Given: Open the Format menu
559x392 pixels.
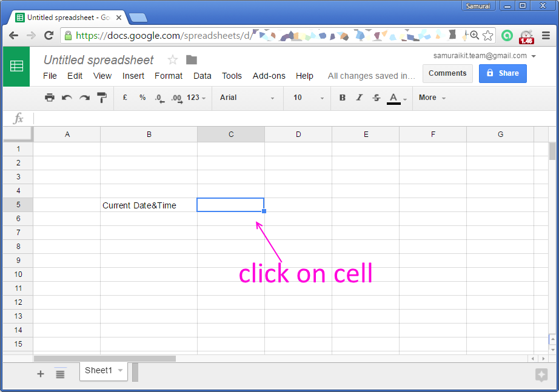Looking at the screenshot, I should [x=169, y=76].
